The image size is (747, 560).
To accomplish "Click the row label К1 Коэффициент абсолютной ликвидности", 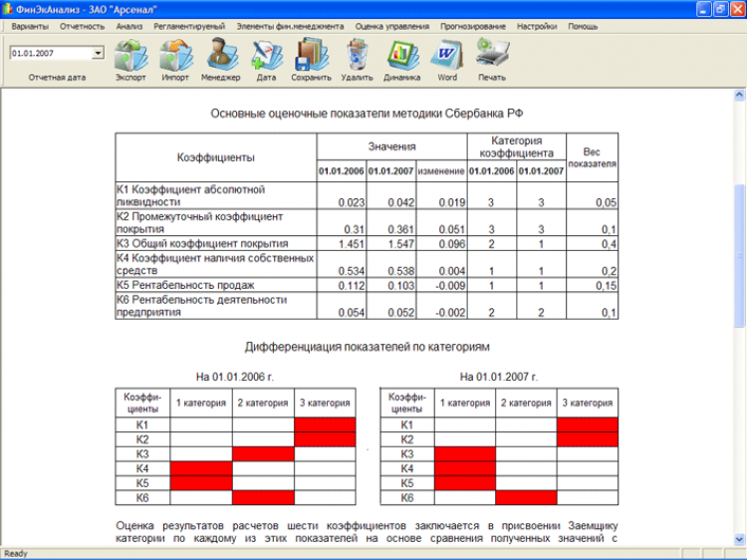I will [190, 195].
